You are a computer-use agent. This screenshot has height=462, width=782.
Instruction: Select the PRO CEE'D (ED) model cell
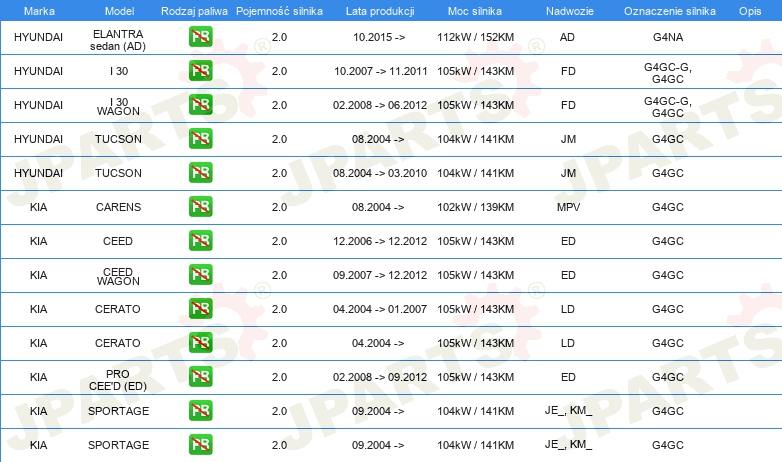tap(118, 380)
